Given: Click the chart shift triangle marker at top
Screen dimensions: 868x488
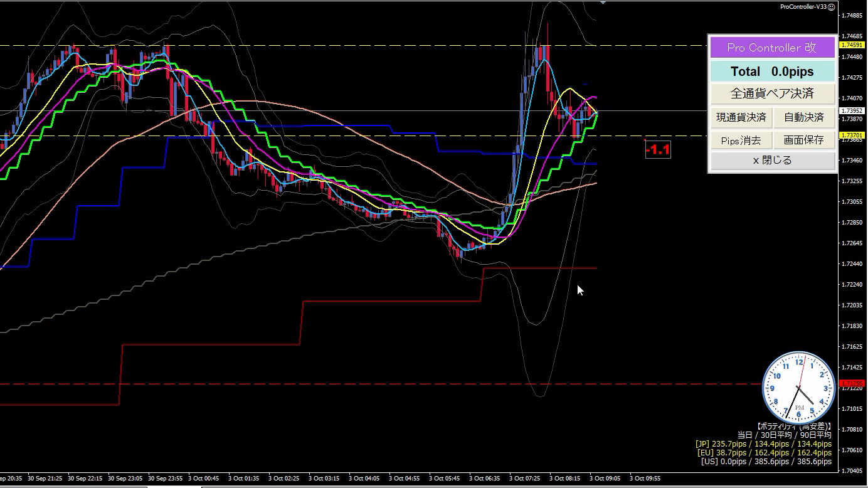Looking at the screenshot, I should click(603, 3).
